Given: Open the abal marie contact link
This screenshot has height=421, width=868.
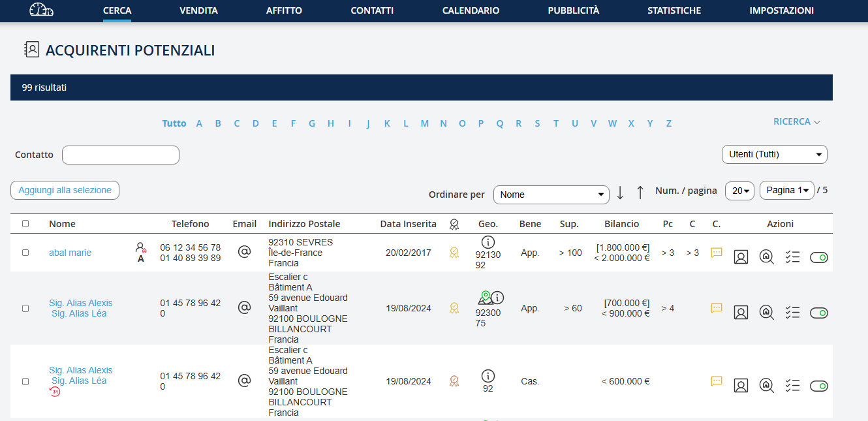Looking at the screenshot, I should 70,253.
